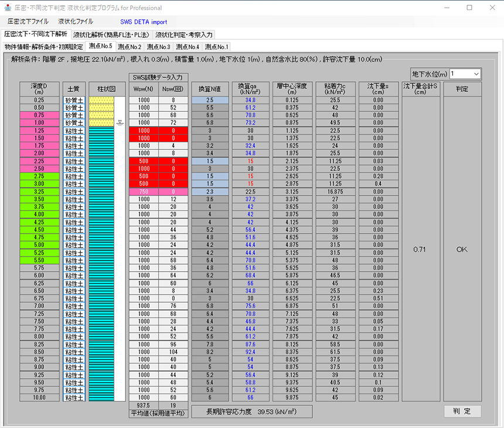The image size is (504, 428).
Task: Switch to the 圧密沈下・不同沈下解析 tab
Action: (x=36, y=34)
